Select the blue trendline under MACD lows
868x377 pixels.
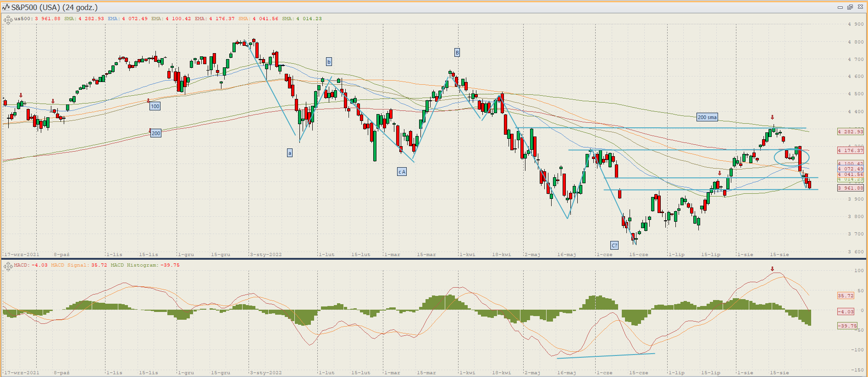(x=605, y=355)
